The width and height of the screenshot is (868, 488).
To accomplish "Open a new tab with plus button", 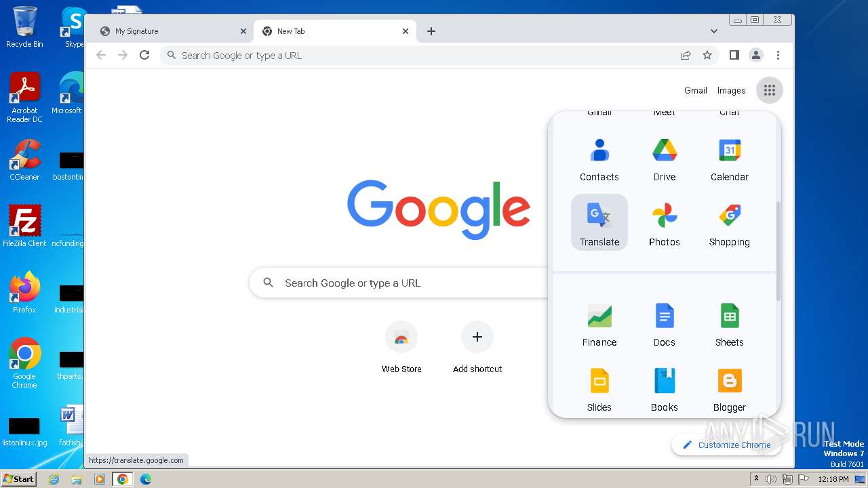I will click(x=431, y=31).
